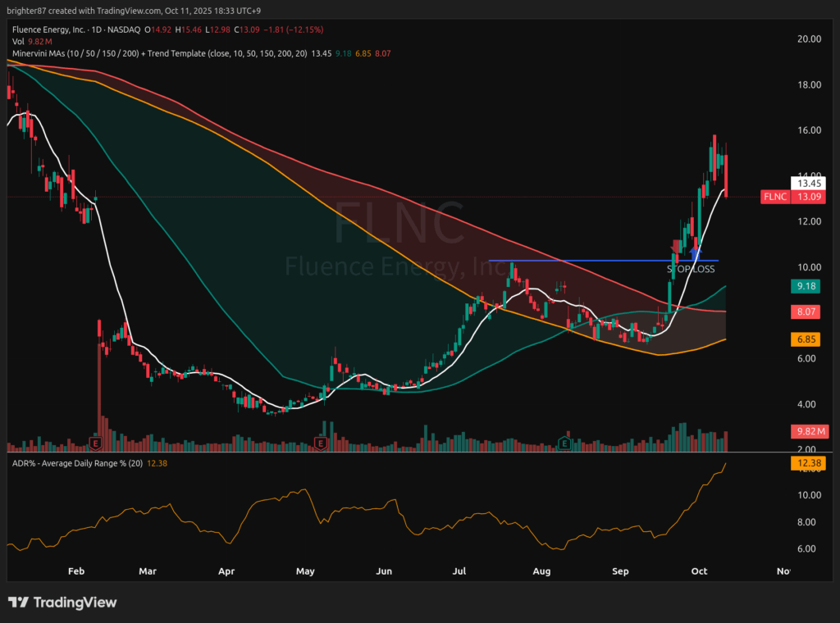Click the orange 12.38 ADR axis label
840x623 pixels.
coord(807,463)
